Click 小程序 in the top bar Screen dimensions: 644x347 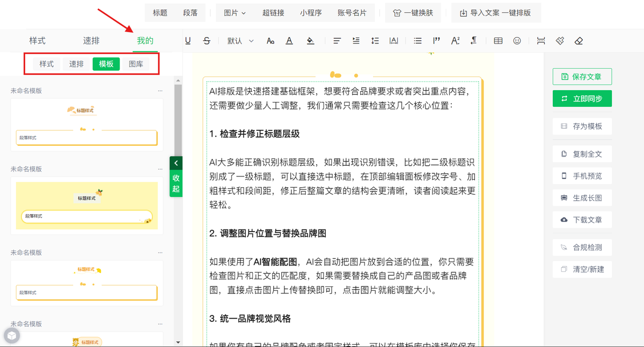point(311,13)
